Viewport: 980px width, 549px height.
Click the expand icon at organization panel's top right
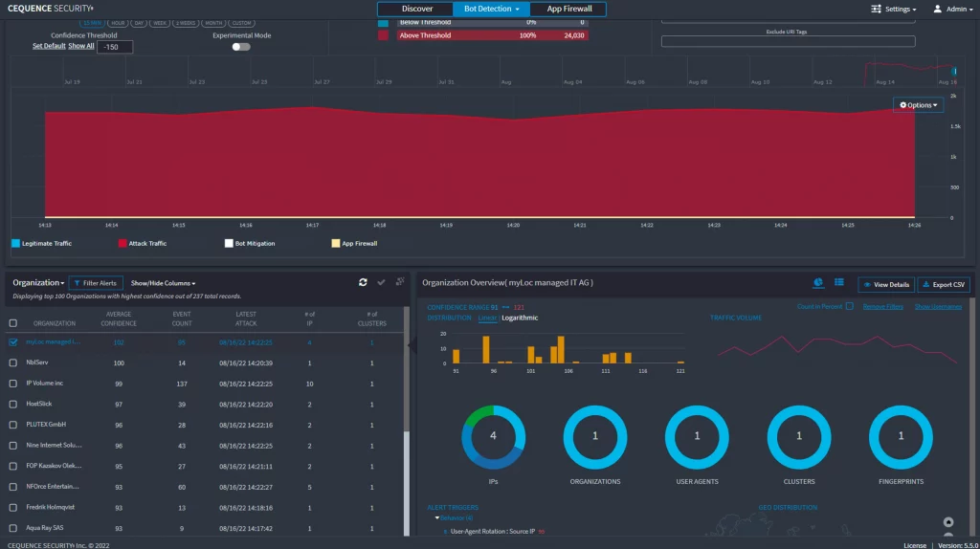tap(400, 282)
